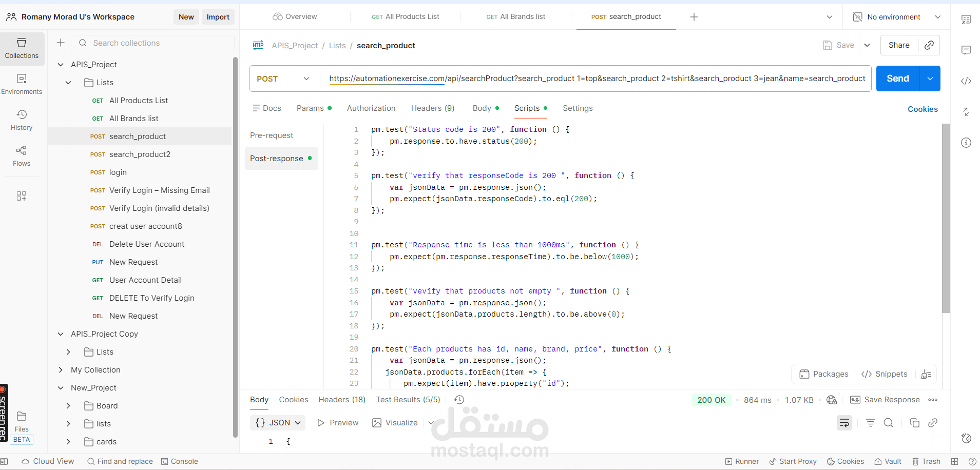
Task: Collapse the APIS_Project collection
Action: pyautogui.click(x=61, y=65)
